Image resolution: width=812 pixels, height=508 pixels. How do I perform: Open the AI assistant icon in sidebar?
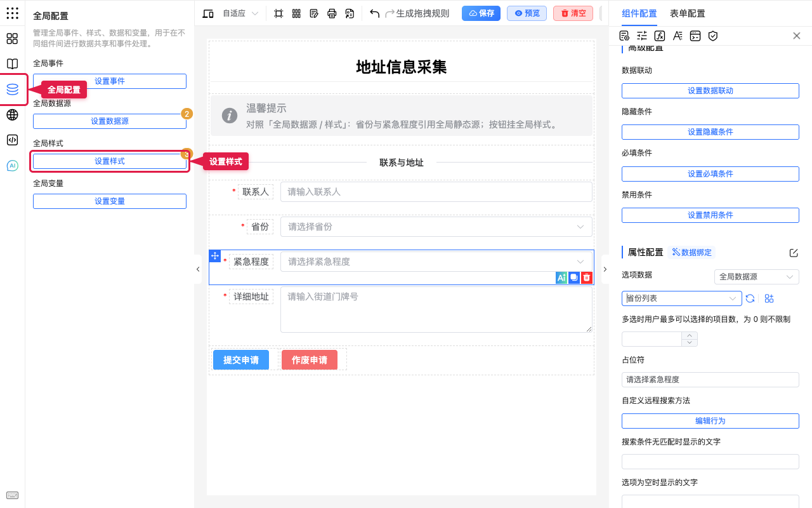12,166
